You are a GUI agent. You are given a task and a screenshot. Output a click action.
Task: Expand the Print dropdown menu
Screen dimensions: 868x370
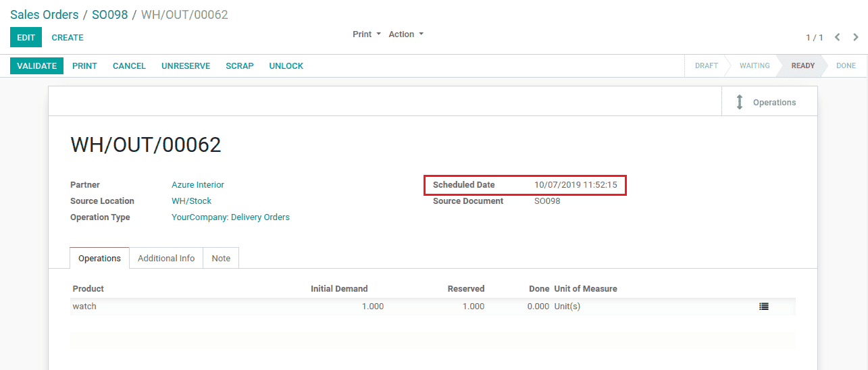pos(367,34)
